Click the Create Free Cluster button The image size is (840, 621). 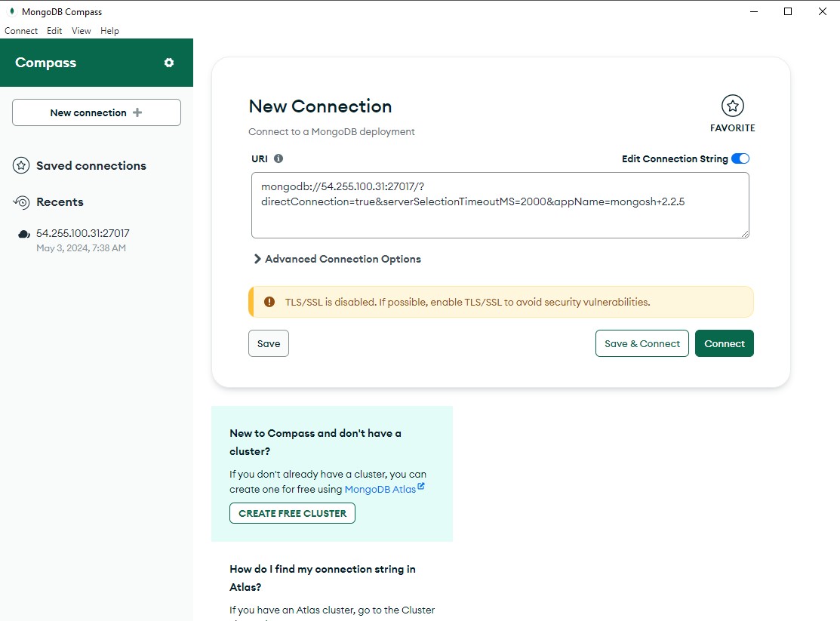pos(292,513)
